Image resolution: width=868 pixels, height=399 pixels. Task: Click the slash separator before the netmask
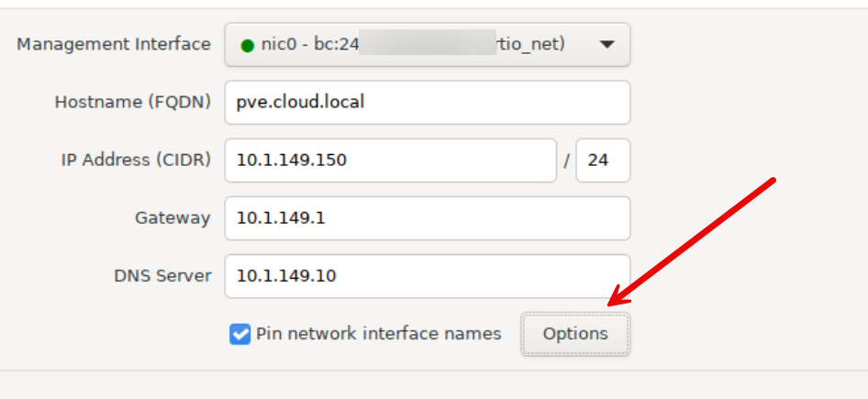tap(567, 161)
